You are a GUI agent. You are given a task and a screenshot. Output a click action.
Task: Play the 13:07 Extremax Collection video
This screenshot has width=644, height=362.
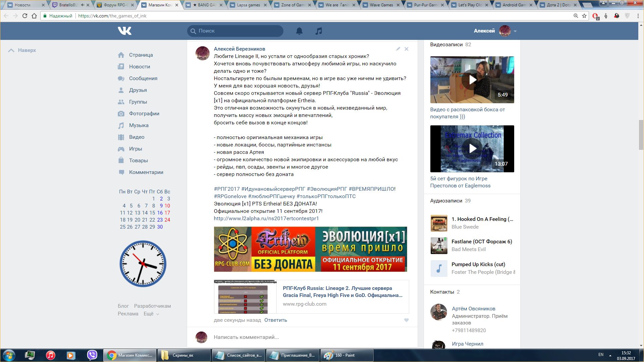coord(472,149)
